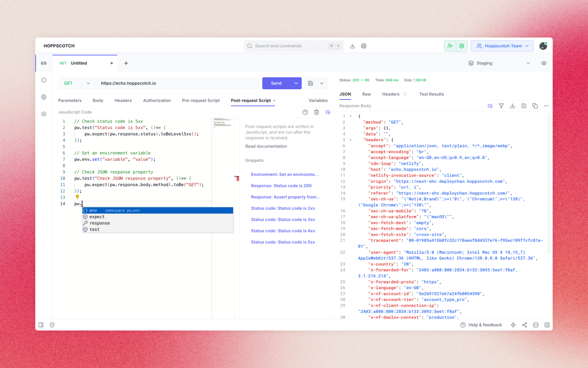Switch to the Body tab
588x368 pixels.
pos(98,101)
